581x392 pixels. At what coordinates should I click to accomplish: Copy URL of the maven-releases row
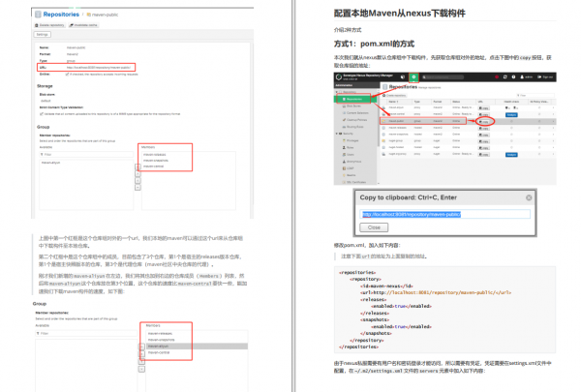pos(483,128)
